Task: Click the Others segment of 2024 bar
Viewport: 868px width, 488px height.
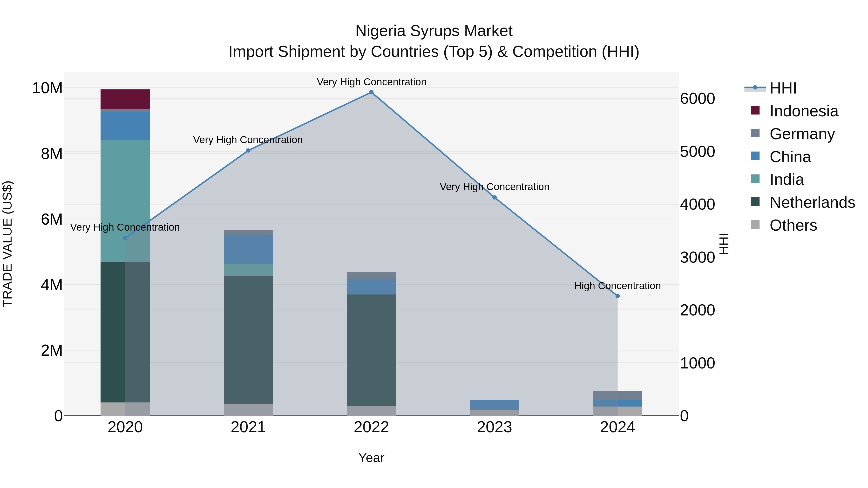Action: point(618,411)
